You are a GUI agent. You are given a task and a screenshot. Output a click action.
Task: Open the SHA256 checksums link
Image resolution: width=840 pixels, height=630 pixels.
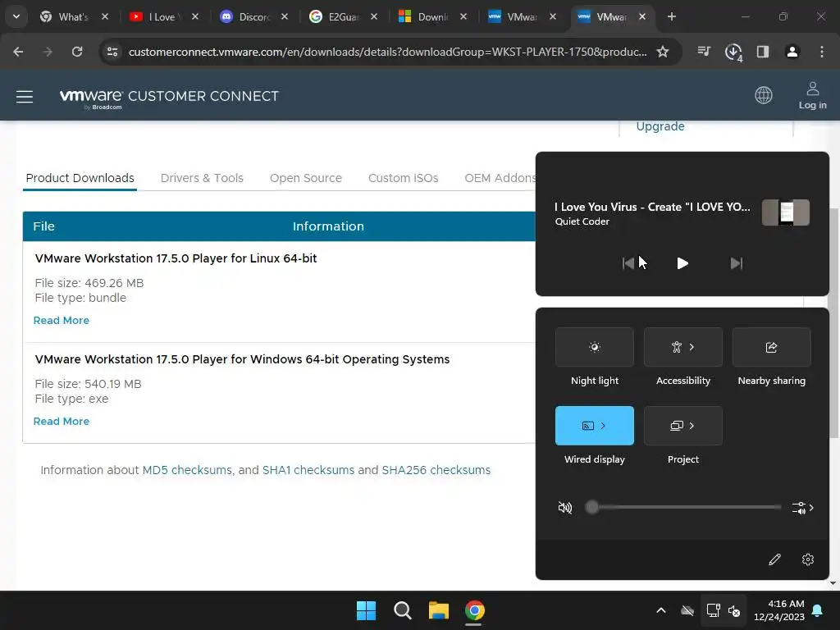(x=436, y=470)
